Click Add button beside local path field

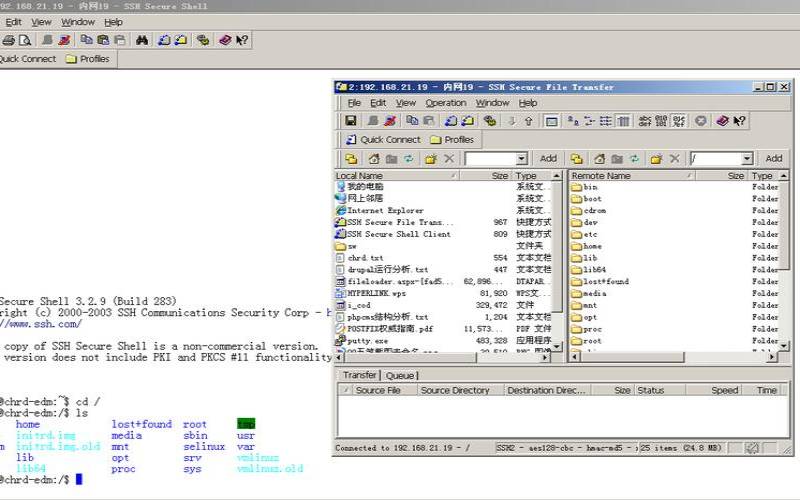(548, 159)
